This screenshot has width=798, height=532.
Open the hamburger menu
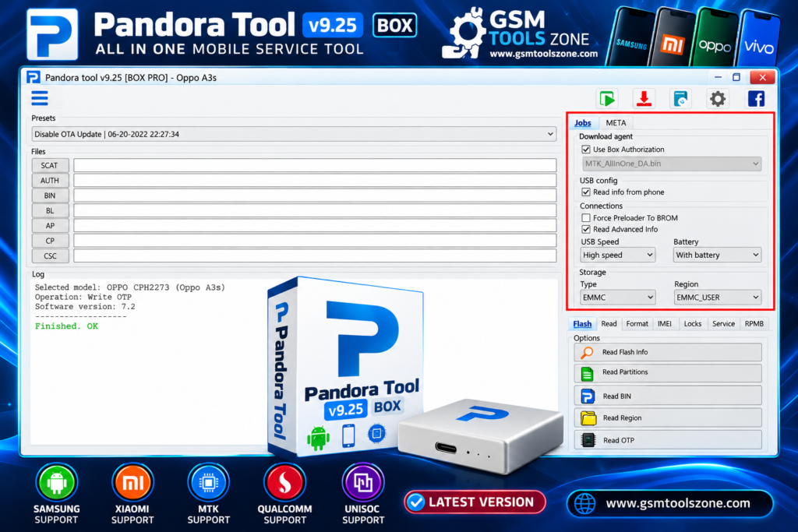(x=40, y=97)
